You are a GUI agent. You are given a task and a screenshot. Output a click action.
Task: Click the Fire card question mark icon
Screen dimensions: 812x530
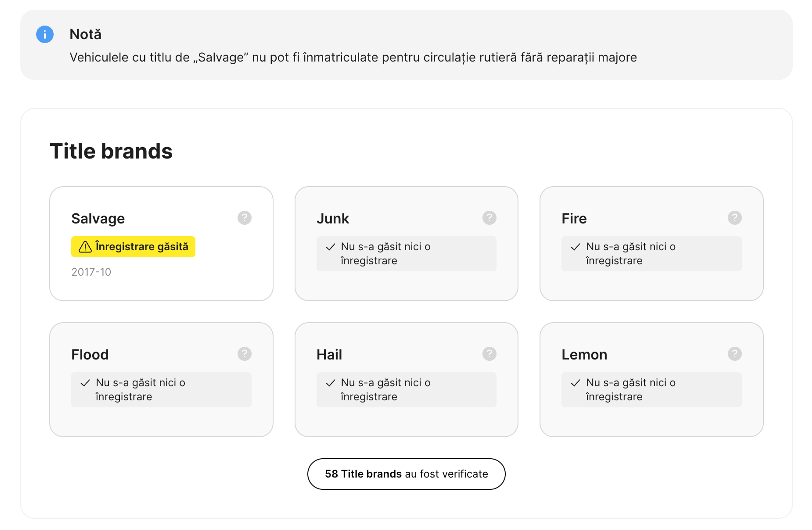(735, 218)
